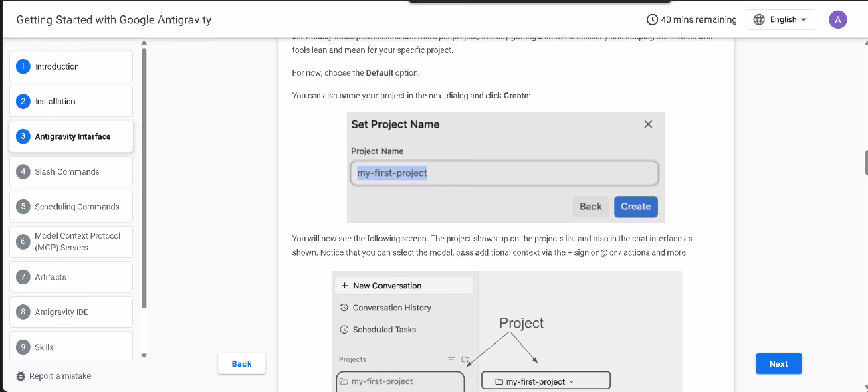Click the page scrollbar thumb at right edge
The image size is (868, 392).
[x=866, y=163]
